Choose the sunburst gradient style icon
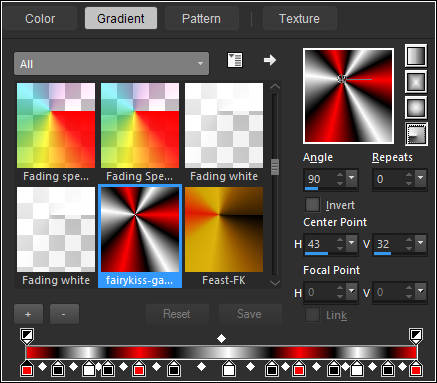Image resolution: width=437 pixels, height=383 pixels. (416, 108)
